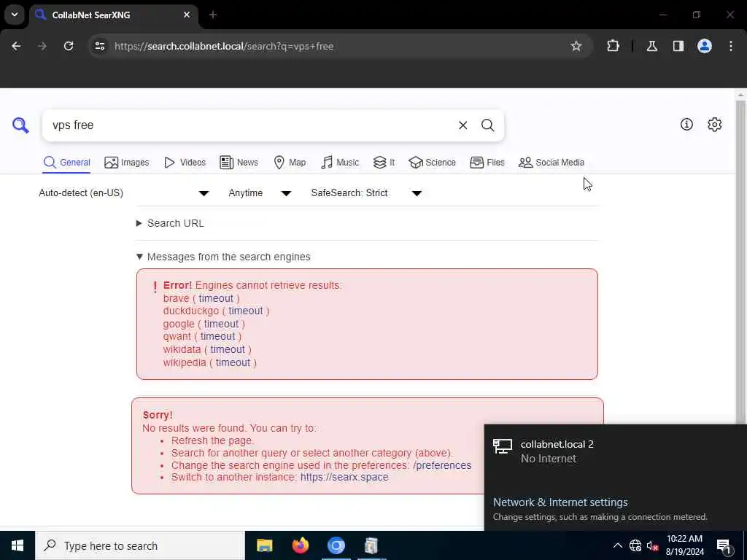Show hidden system tray icons
Image resolution: width=747 pixels, height=560 pixels.
617,545
